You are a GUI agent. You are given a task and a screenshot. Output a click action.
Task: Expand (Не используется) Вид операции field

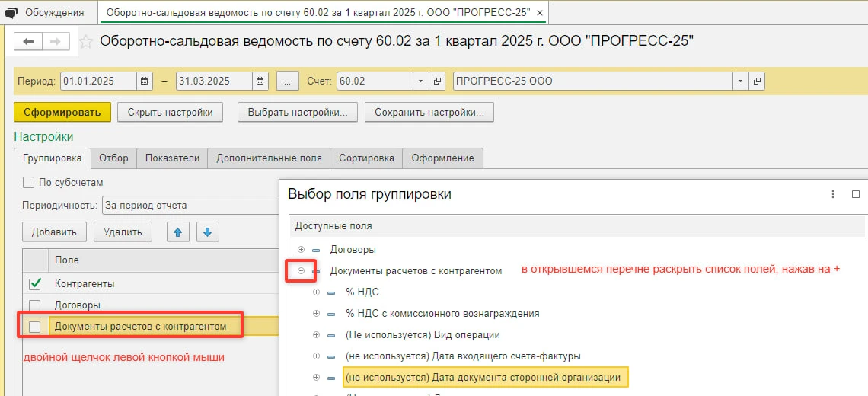pyautogui.click(x=317, y=334)
